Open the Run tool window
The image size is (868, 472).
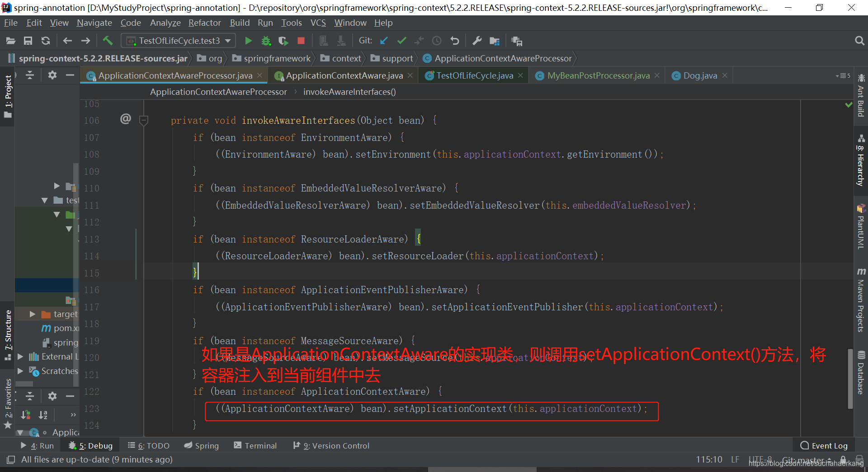click(x=37, y=446)
